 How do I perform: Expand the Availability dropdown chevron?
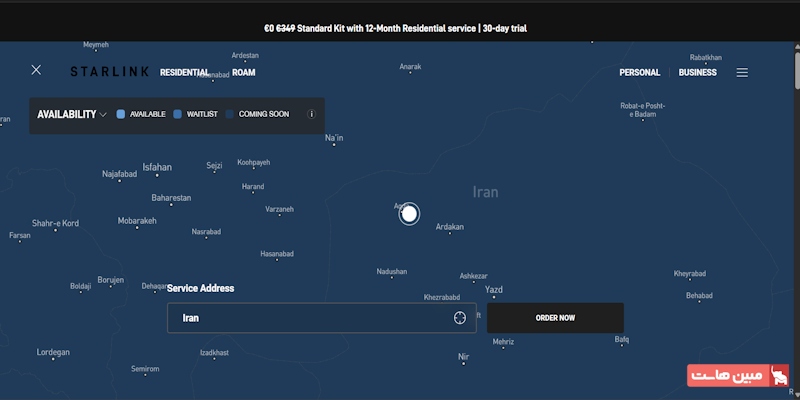click(x=103, y=115)
